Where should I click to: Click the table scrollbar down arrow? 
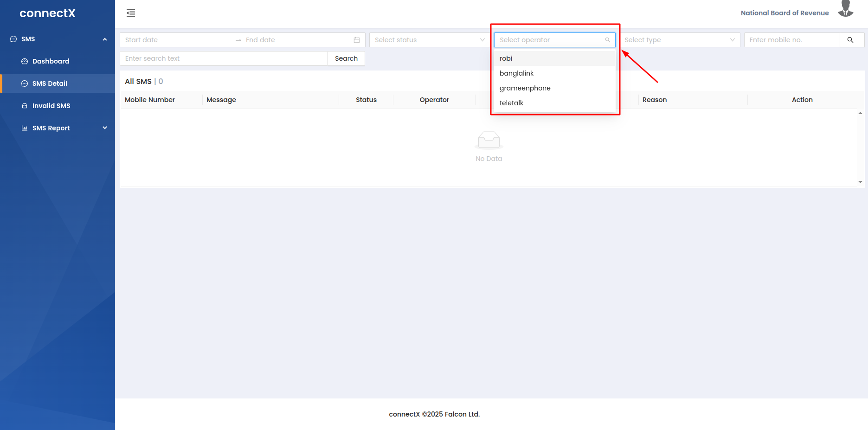860,182
